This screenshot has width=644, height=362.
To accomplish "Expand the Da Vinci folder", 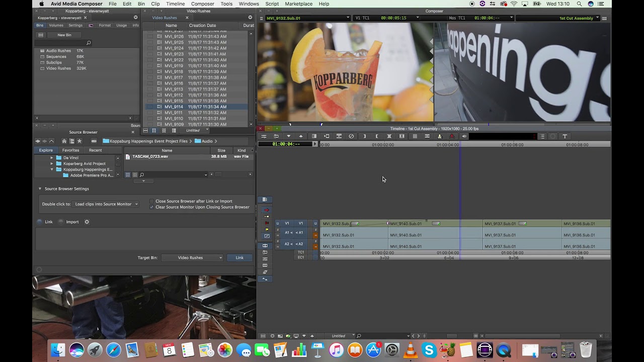I will click(x=51, y=158).
